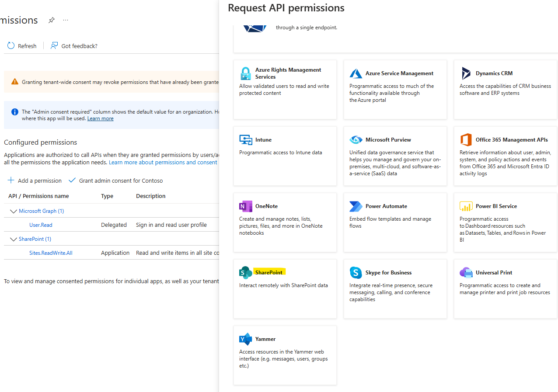Select the Dynamics CRM card title
The width and height of the screenshot is (558, 392).
coord(494,73)
